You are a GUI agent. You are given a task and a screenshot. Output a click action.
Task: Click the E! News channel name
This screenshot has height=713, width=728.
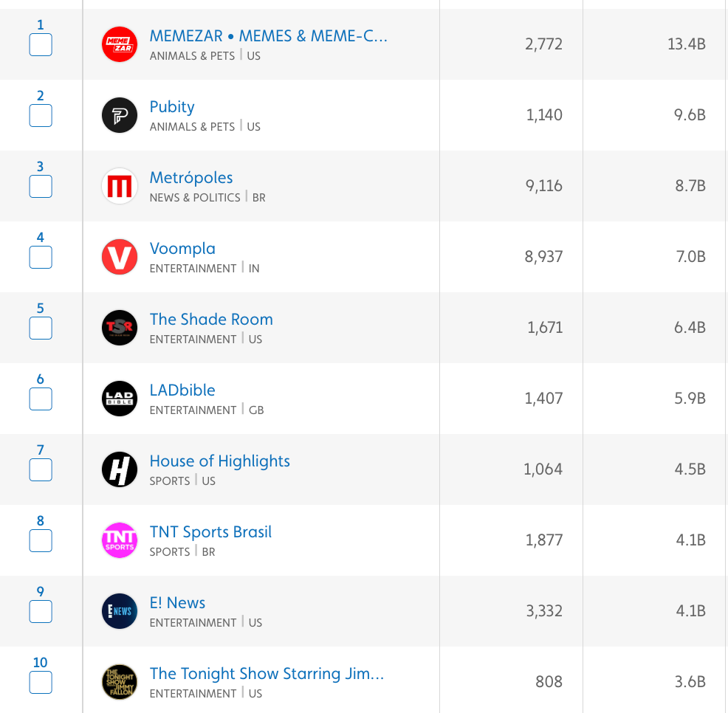(177, 603)
